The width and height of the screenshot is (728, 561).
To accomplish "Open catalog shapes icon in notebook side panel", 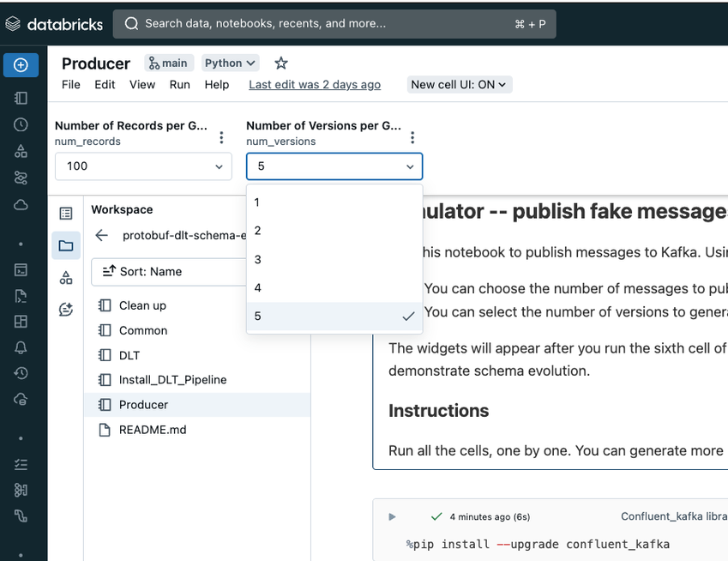I will (x=66, y=278).
